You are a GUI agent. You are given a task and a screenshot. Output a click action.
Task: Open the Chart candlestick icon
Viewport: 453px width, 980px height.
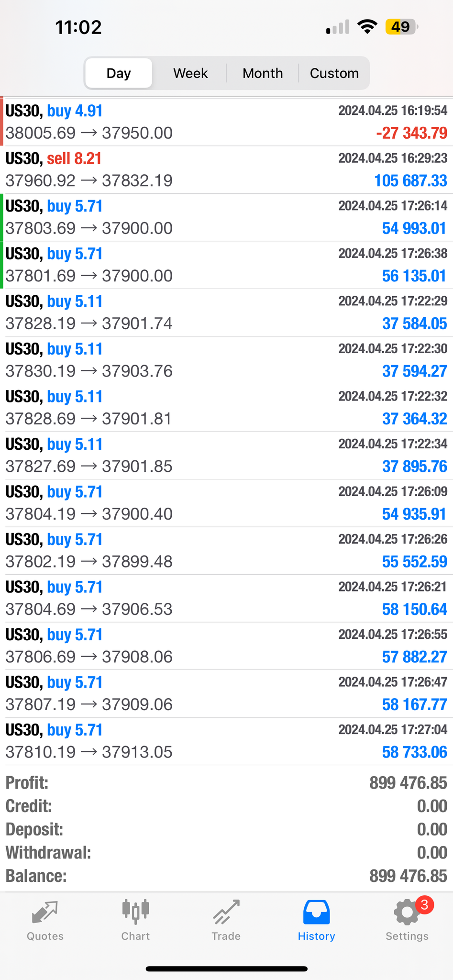coord(135,912)
